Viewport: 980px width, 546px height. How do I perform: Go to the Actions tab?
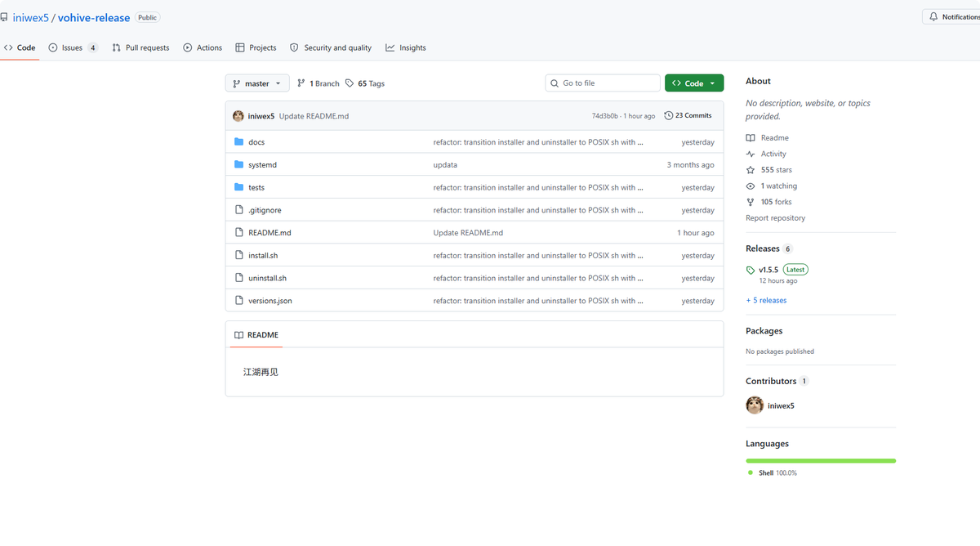pos(203,47)
